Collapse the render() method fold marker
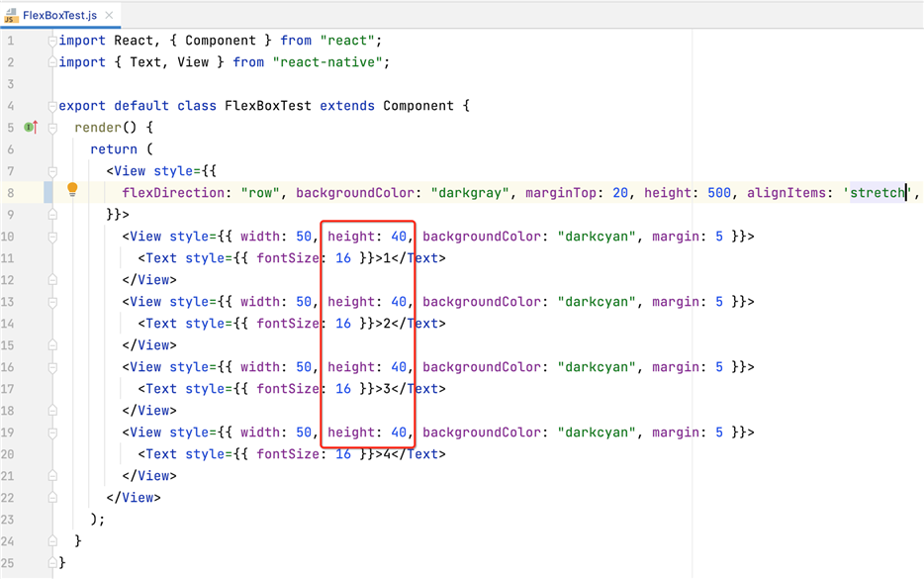 click(52, 128)
